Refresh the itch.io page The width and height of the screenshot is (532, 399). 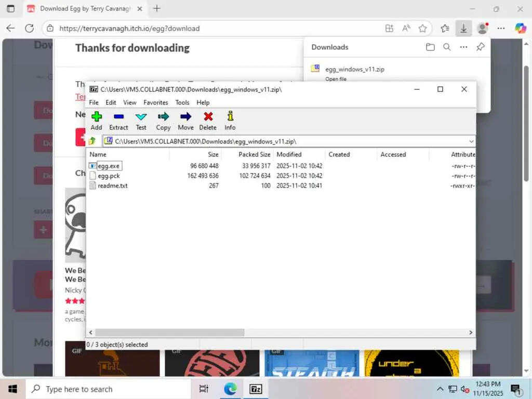(30, 29)
